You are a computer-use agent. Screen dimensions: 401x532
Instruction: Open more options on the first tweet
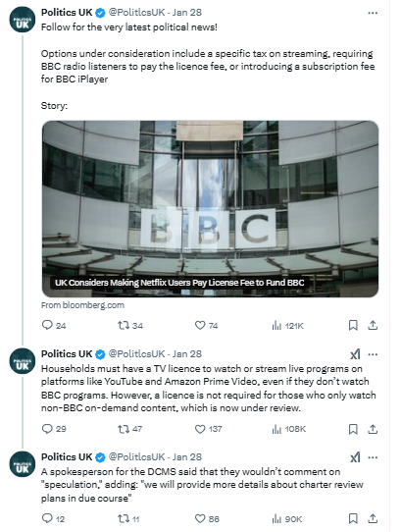pos(373,13)
